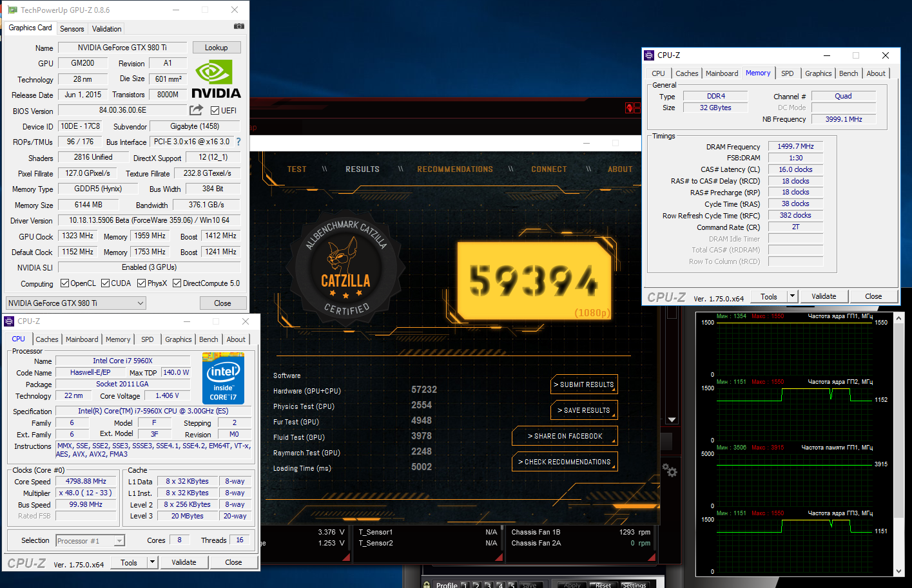The height and width of the screenshot is (588, 912).
Task: Click the red icon above Catzilla window
Action: [x=632, y=108]
